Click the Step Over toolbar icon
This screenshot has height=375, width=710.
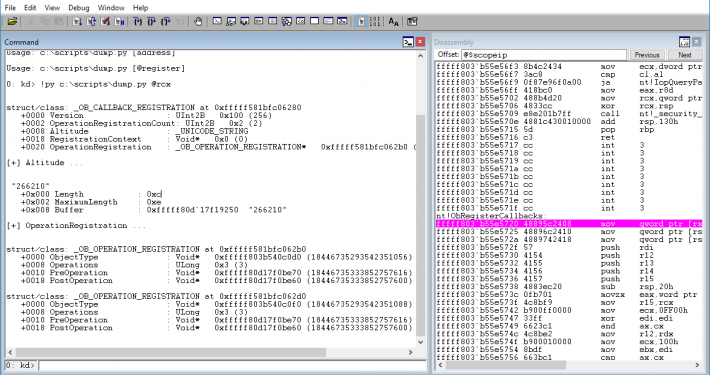[x=152, y=21]
